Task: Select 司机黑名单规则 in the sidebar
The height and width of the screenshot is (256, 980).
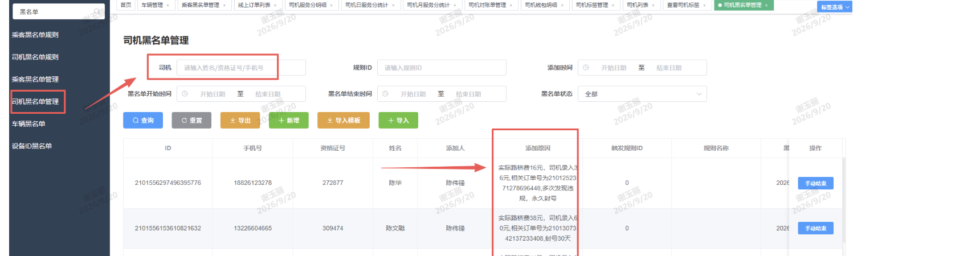Action: (35, 57)
